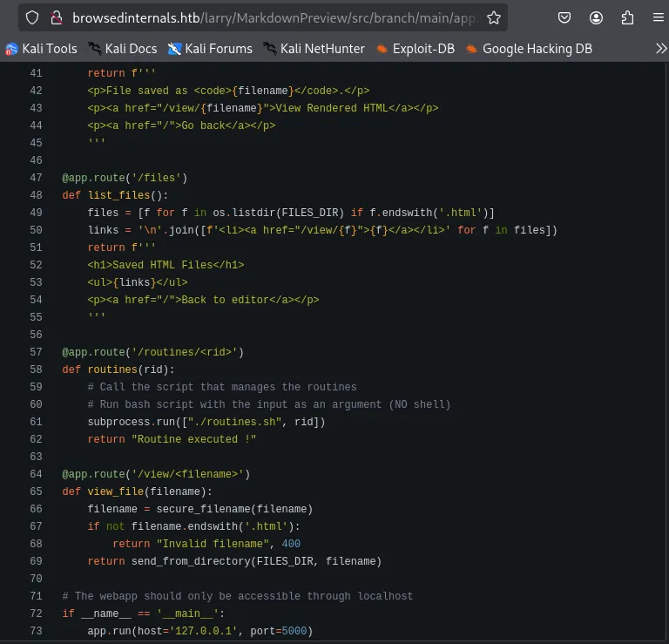Click line number 72 in the gutter
Viewport: 669px width, 644px height.
tap(36, 613)
